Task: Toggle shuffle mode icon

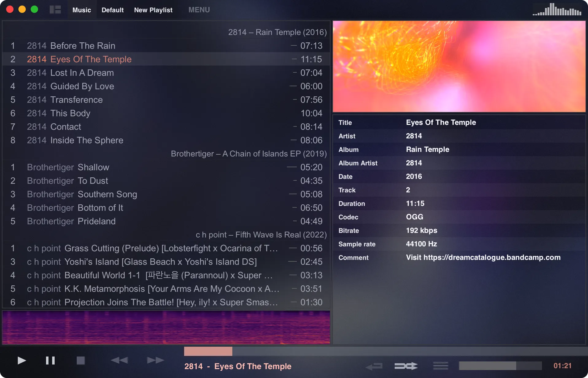Action: 406,366
